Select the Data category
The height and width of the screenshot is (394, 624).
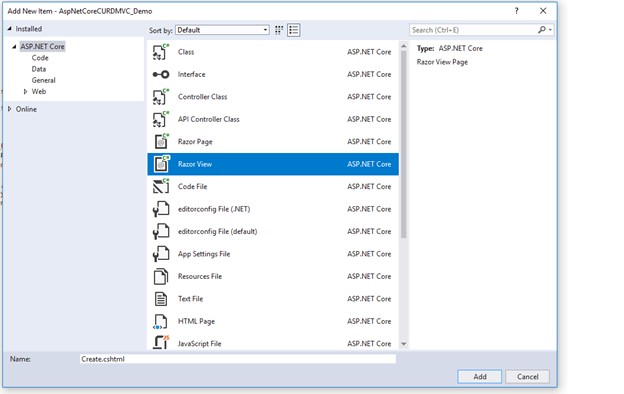[x=39, y=69]
